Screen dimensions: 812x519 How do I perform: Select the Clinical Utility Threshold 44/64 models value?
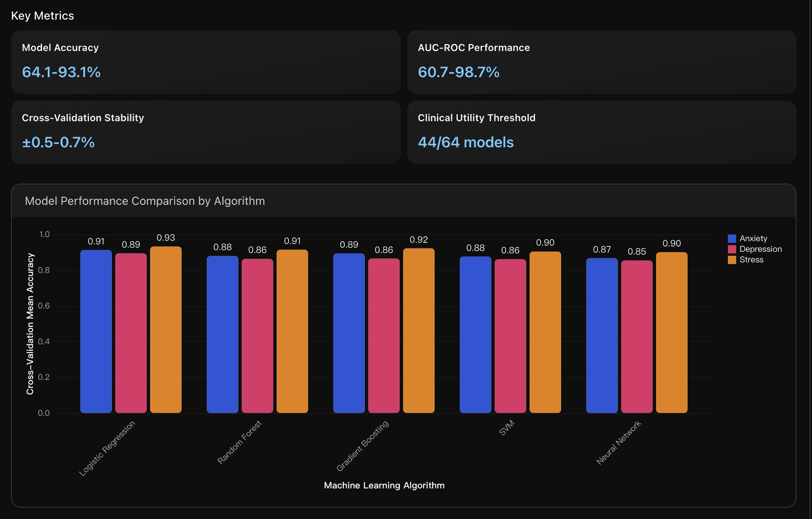pos(466,142)
